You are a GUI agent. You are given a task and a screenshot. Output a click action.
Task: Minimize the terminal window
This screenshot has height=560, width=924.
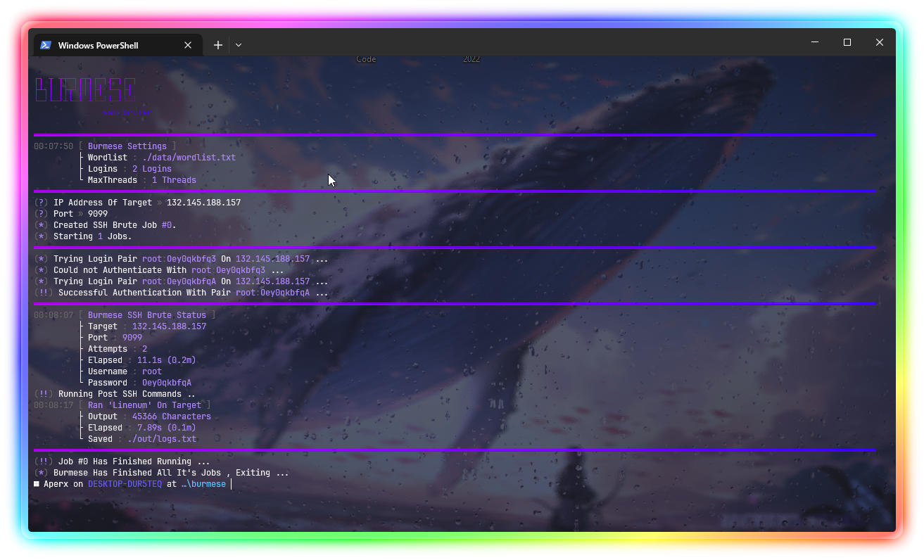[815, 42]
